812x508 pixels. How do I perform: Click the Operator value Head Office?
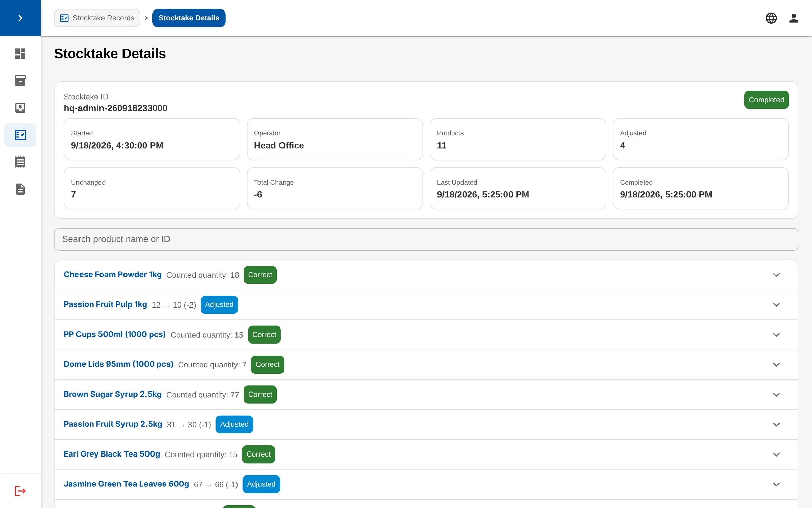point(279,146)
